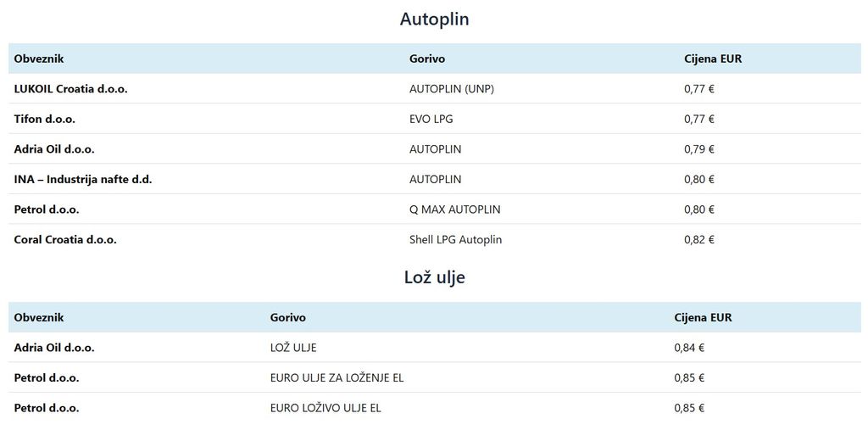Click the Q MAX AUTOPLIN fuel cell
The image size is (868, 430).
[455, 209]
